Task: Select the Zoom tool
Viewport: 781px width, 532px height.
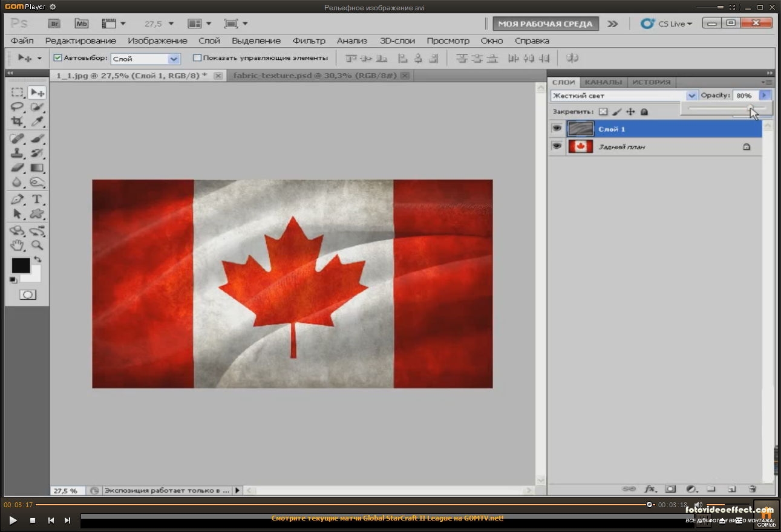Action: (x=37, y=245)
